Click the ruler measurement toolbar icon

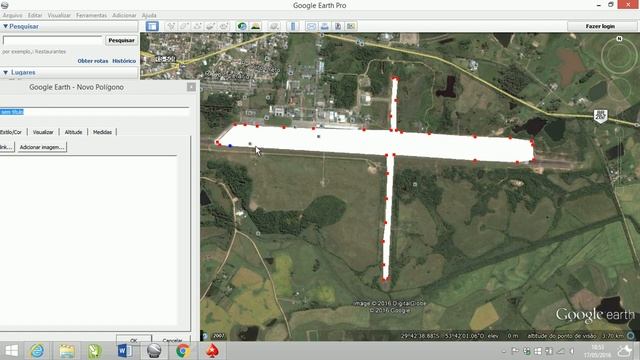[x=293, y=26]
